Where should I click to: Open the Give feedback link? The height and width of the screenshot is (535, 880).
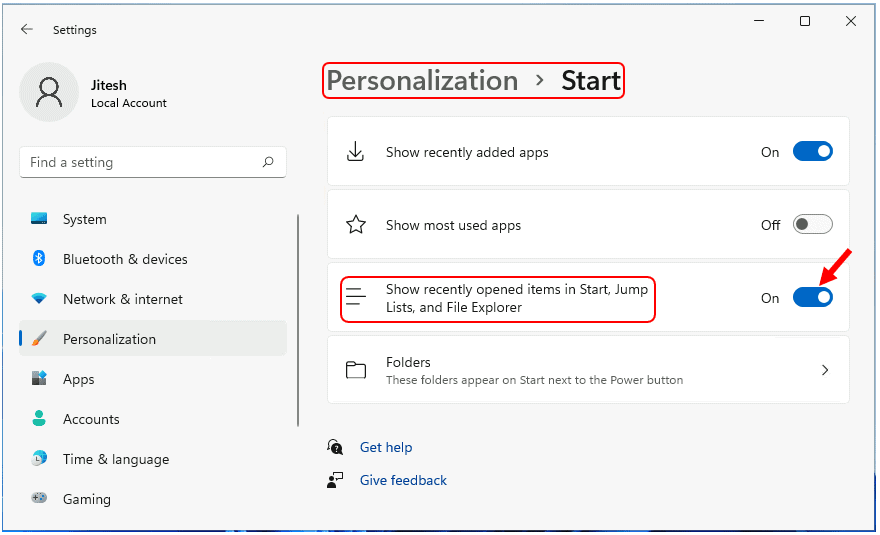point(403,480)
